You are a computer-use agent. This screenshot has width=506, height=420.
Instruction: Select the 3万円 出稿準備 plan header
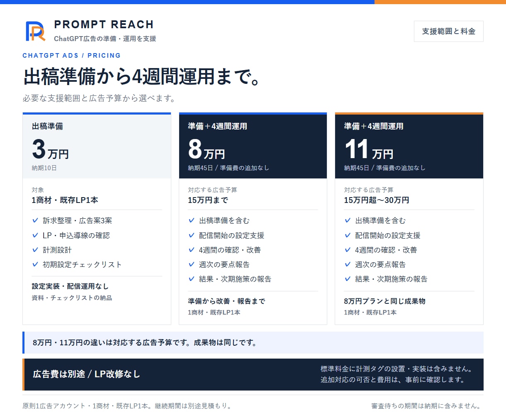(x=97, y=146)
